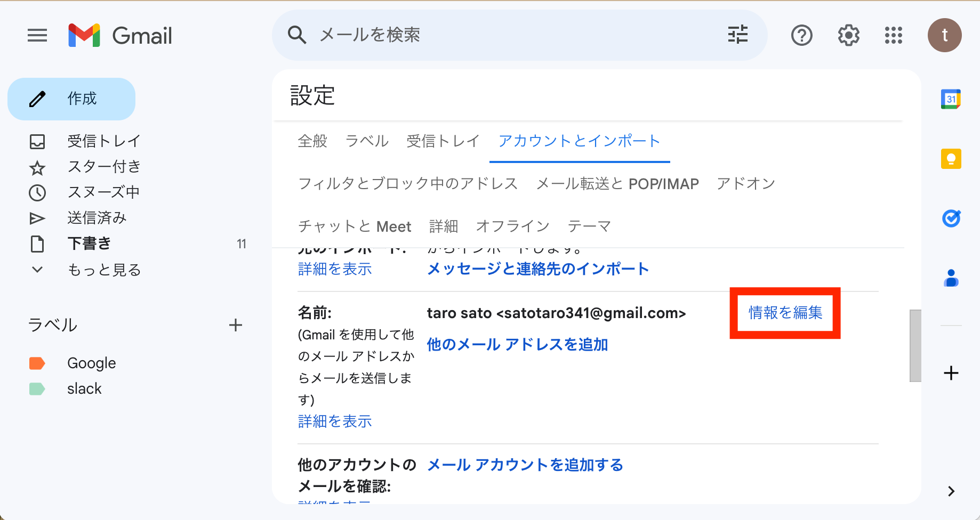This screenshot has width=980, height=520.
Task: Click メッセージと連絡先のインポート link
Action: pyautogui.click(x=538, y=269)
